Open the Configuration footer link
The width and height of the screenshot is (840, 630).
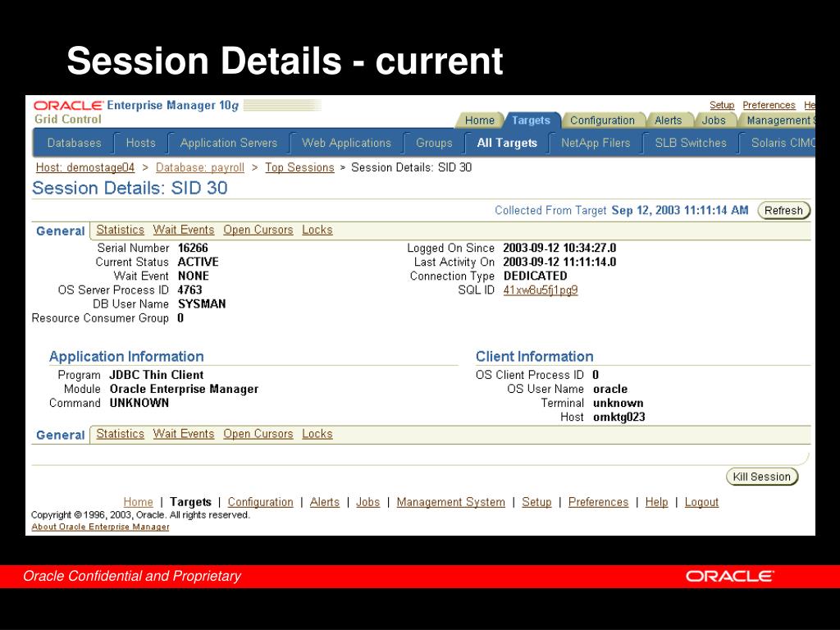[x=260, y=502]
